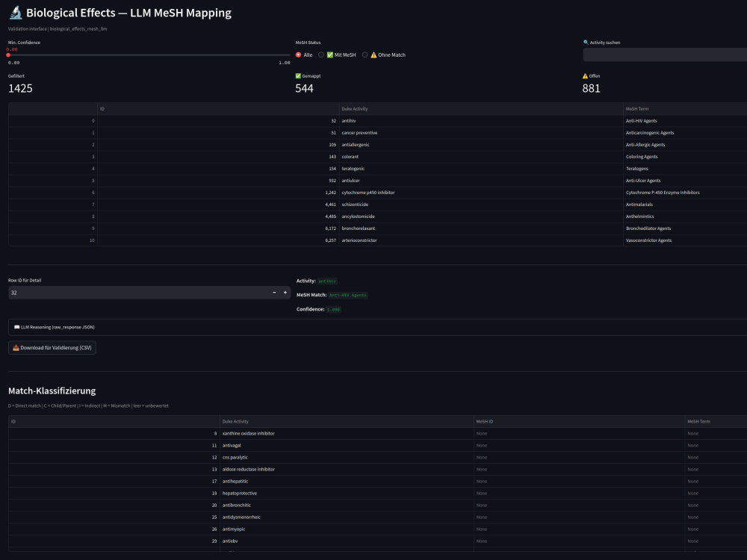
Task: Select 'antiebv' row
Action: [347, 541]
